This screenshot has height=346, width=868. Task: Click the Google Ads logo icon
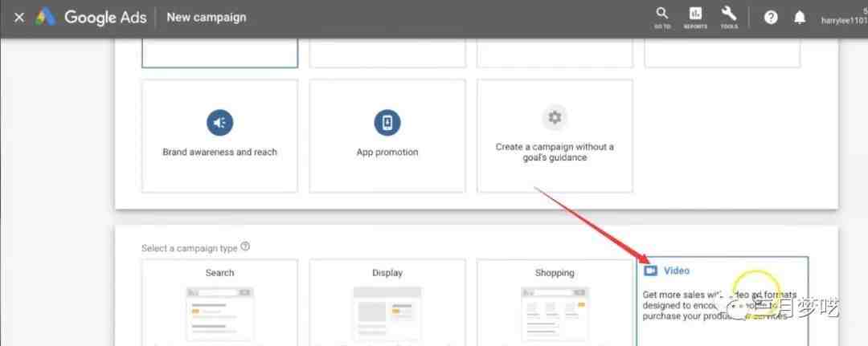(45, 17)
